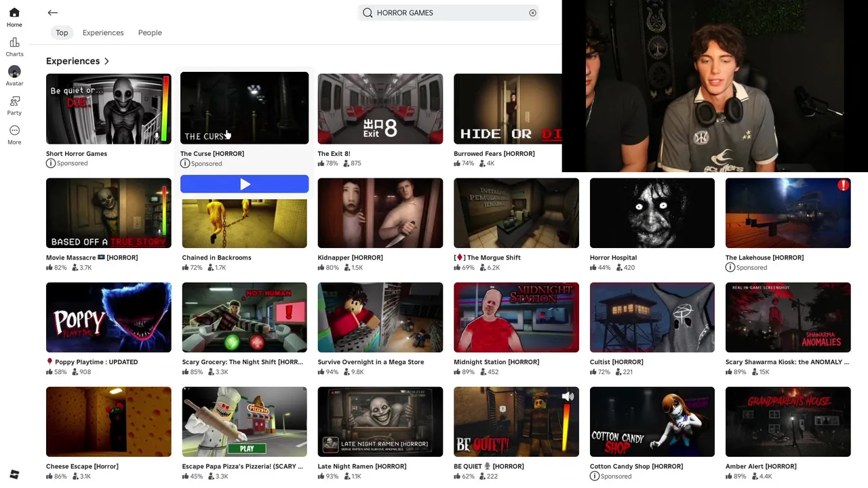Click the magnifier search icon

368,13
